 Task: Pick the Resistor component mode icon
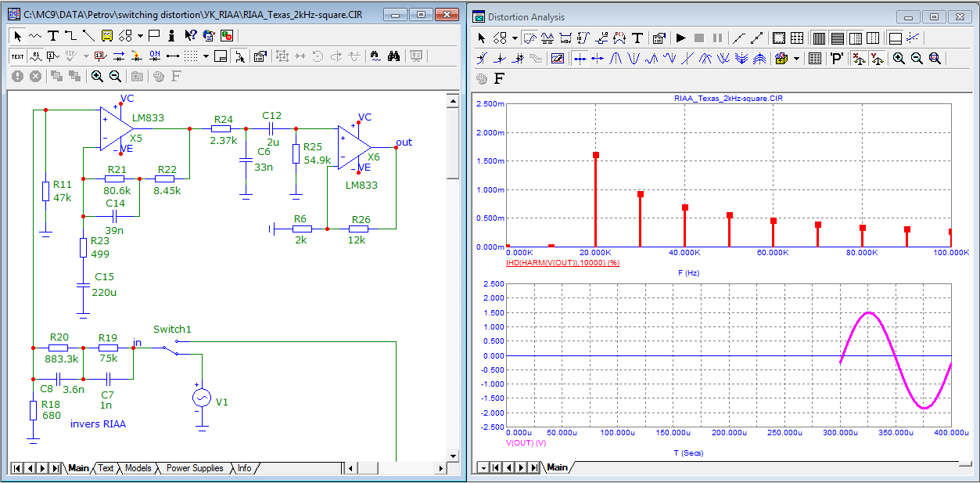(35, 35)
